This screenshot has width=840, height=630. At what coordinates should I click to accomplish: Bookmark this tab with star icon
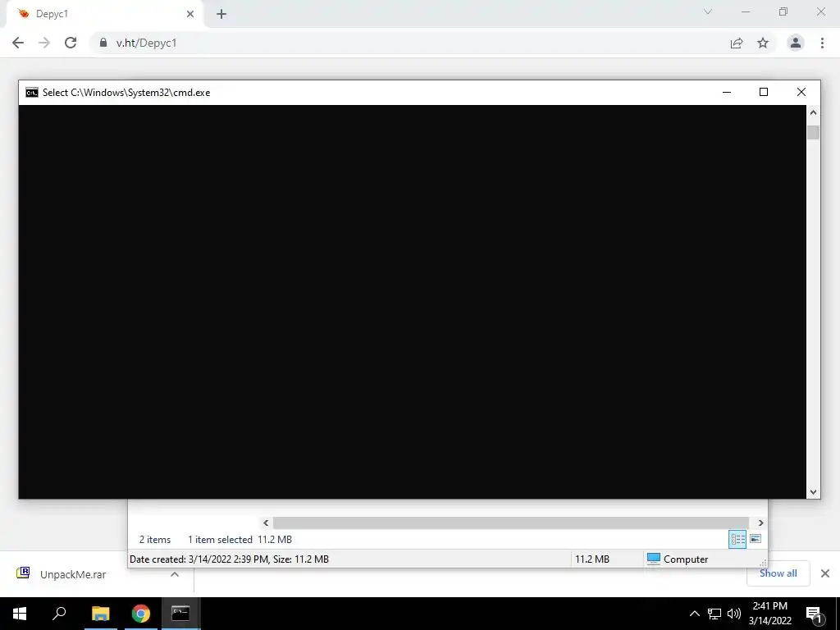[x=763, y=43]
